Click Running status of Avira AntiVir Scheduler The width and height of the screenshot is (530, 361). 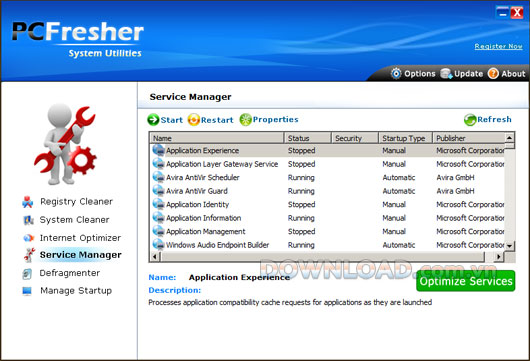[x=301, y=177]
